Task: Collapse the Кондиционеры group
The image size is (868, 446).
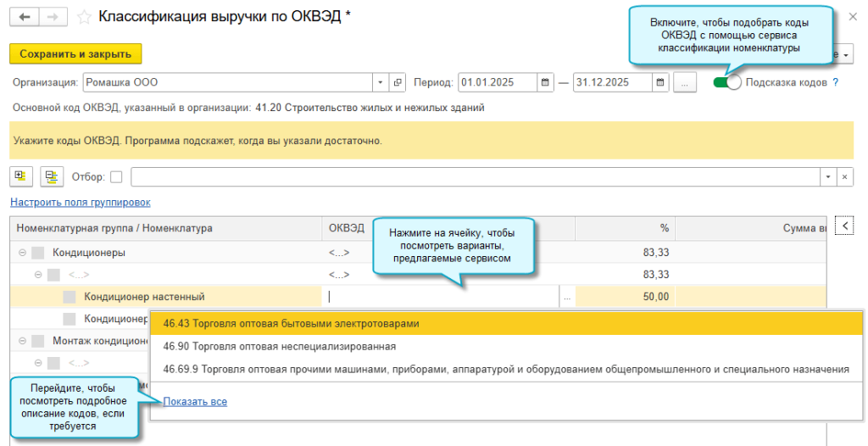Action: [21, 253]
